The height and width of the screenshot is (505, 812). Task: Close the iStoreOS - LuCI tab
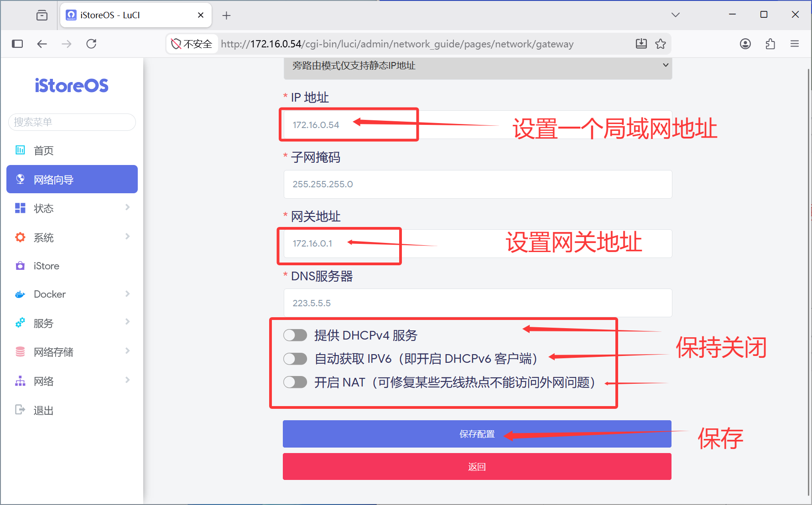pos(201,15)
